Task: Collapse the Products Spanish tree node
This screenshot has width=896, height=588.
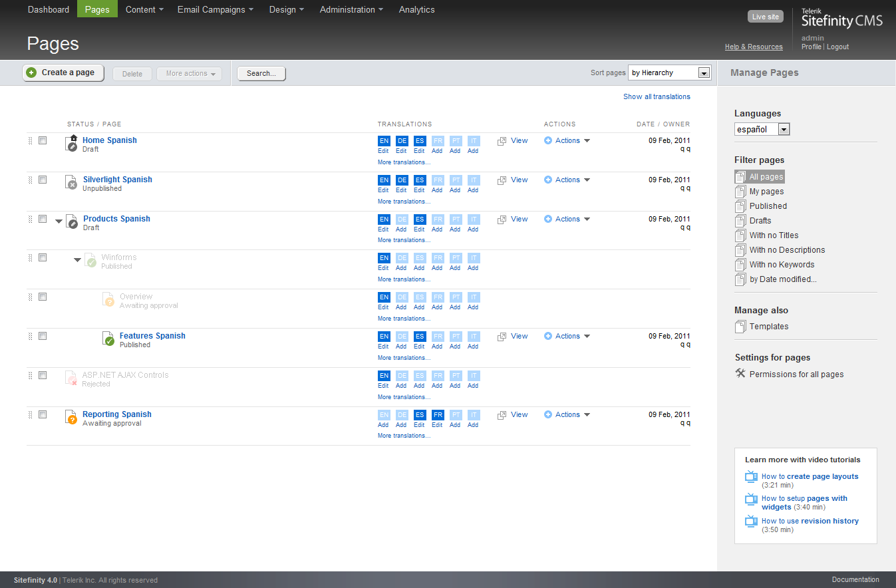Action: [59, 221]
